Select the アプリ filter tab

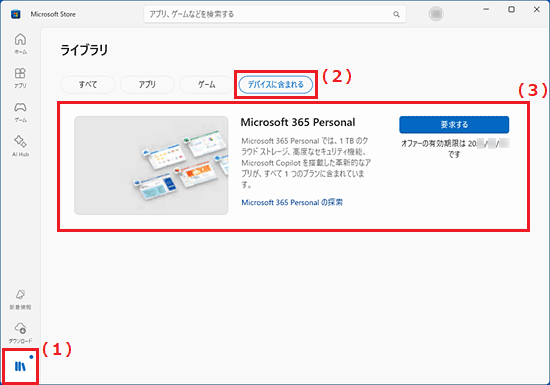coord(147,85)
